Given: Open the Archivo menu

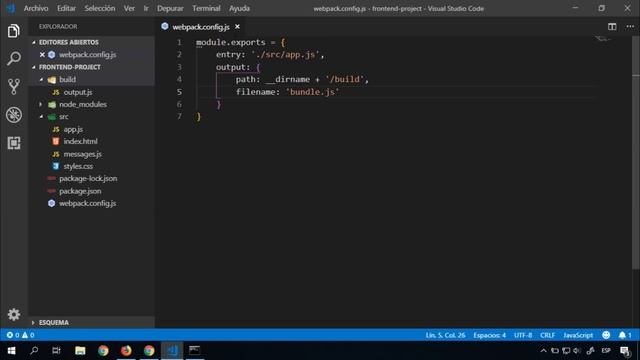Looking at the screenshot, I should point(36,8).
